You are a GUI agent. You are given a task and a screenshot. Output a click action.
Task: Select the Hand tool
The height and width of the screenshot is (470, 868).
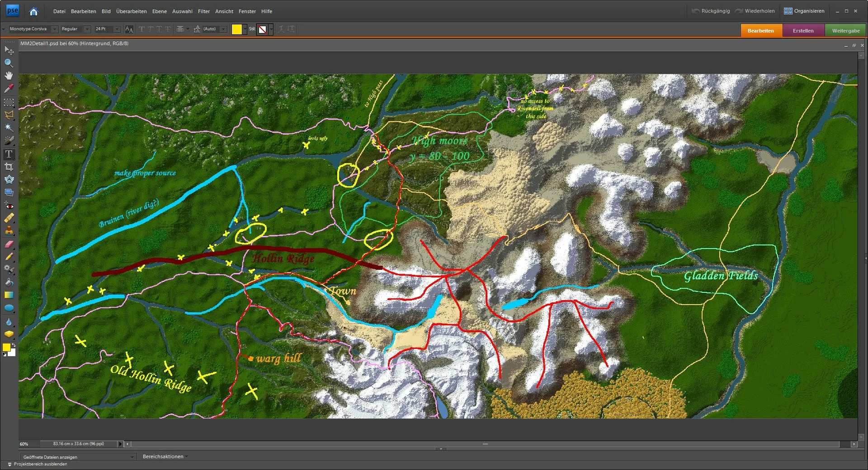point(9,75)
